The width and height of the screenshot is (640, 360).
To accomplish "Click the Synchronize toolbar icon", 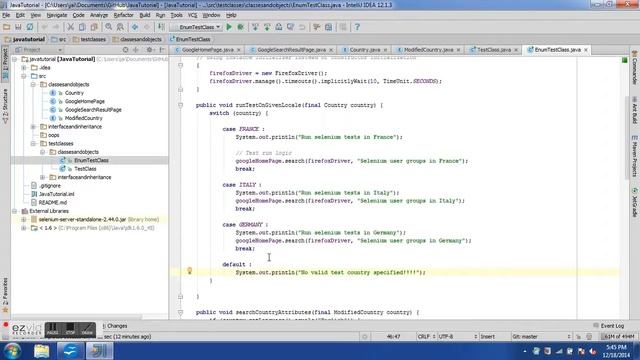I will coord(30,27).
